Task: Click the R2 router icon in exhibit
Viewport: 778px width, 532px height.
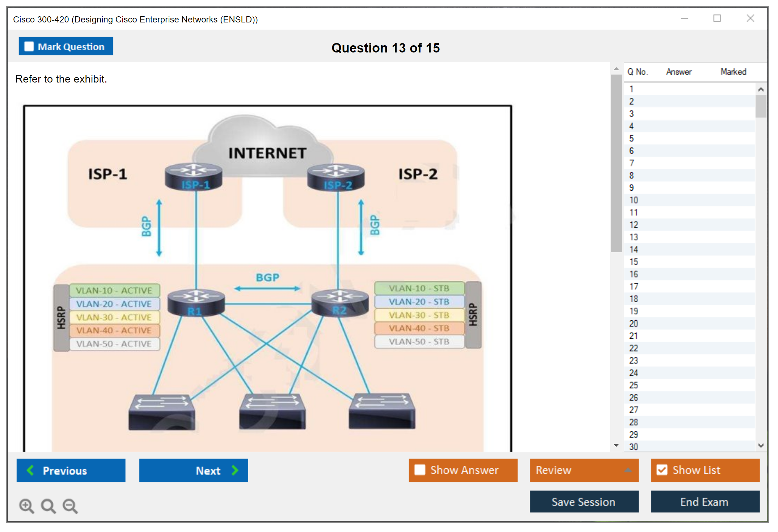Action: (340, 303)
